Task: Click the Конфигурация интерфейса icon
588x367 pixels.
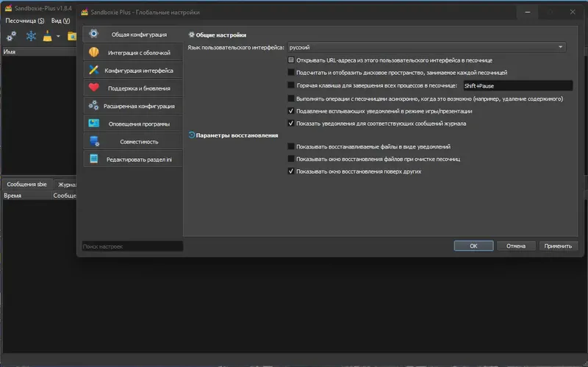Action: pyautogui.click(x=94, y=70)
